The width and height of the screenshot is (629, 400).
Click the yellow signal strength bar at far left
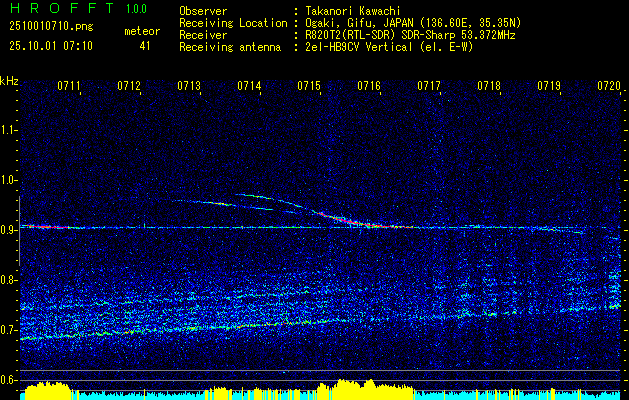48,389
